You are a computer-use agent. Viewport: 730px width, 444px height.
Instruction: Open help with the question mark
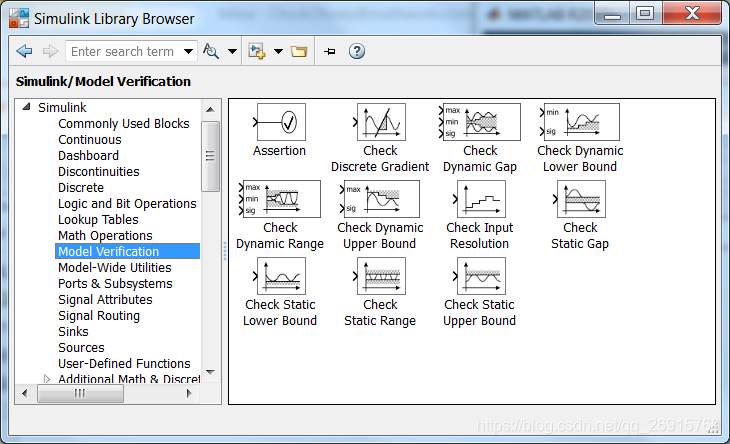click(357, 51)
